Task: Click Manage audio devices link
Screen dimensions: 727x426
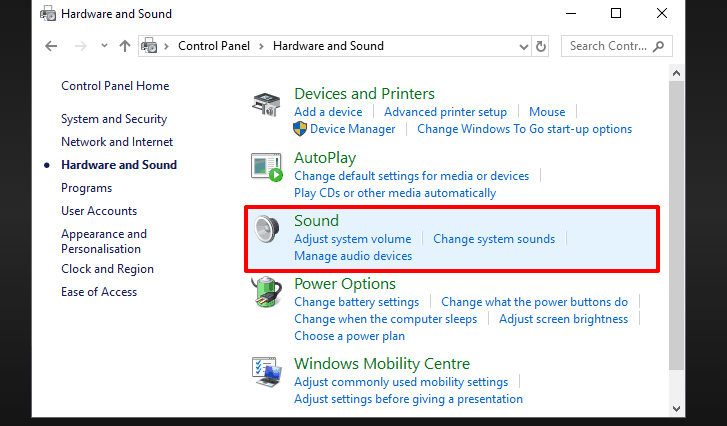Action: (353, 256)
